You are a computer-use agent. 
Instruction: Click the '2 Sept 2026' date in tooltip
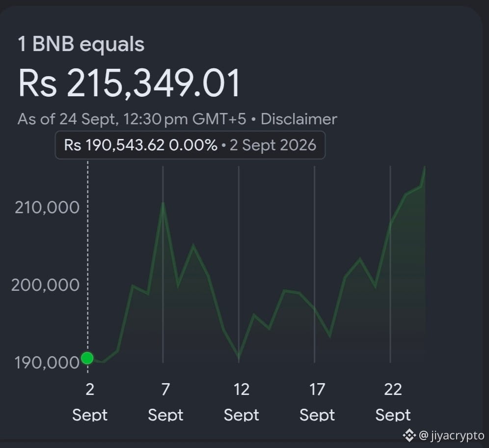point(273,145)
